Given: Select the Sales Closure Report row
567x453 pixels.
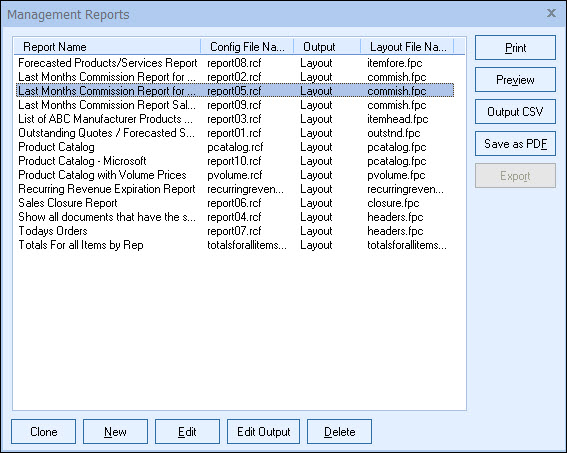Looking at the screenshot, I should click(235, 203).
